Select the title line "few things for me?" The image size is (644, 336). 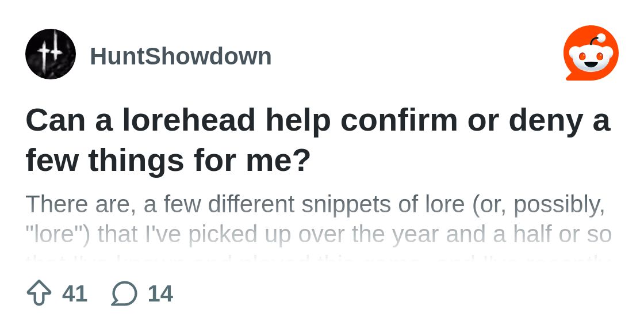[x=167, y=160]
